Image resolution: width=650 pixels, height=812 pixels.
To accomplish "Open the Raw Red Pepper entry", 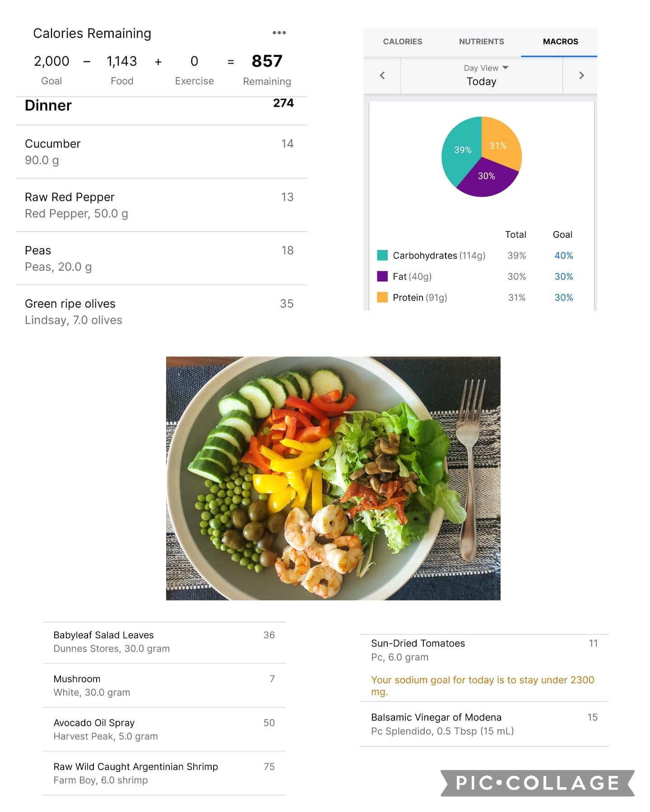I will point(162,205).
